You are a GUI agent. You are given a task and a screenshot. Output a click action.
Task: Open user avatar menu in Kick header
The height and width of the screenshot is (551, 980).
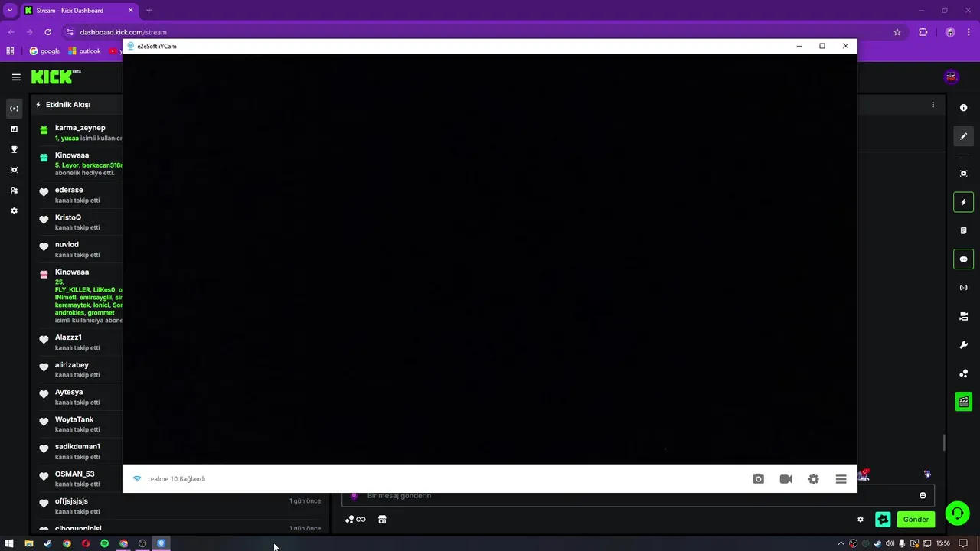951,77
